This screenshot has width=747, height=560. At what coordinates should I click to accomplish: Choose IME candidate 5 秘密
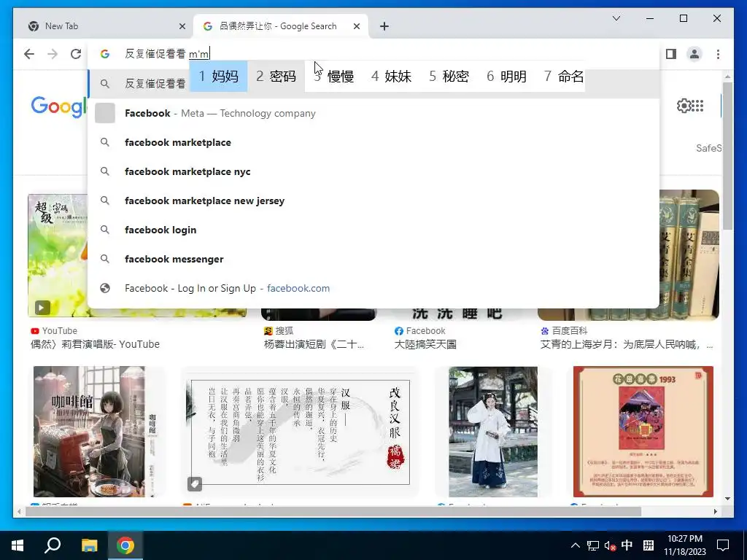click(x=449, y=76)
